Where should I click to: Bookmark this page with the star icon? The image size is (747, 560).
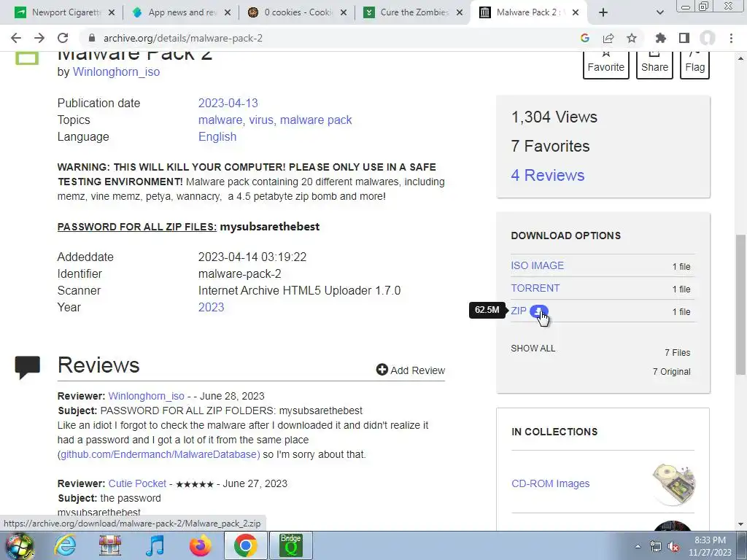[x=631, y=38]
